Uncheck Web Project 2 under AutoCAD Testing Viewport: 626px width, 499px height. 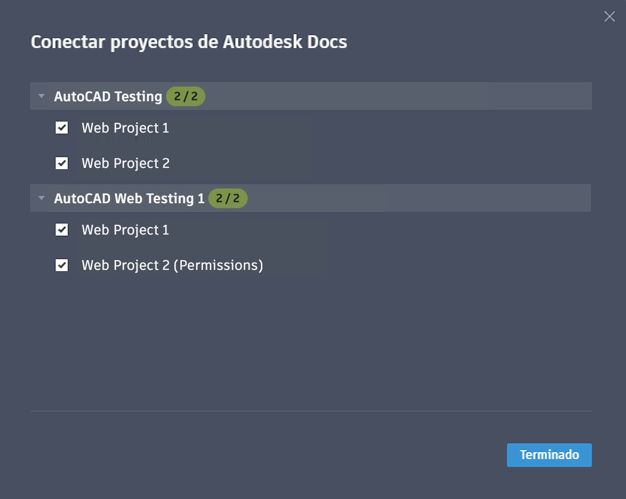pyautogui.click(x=62, y=163)
